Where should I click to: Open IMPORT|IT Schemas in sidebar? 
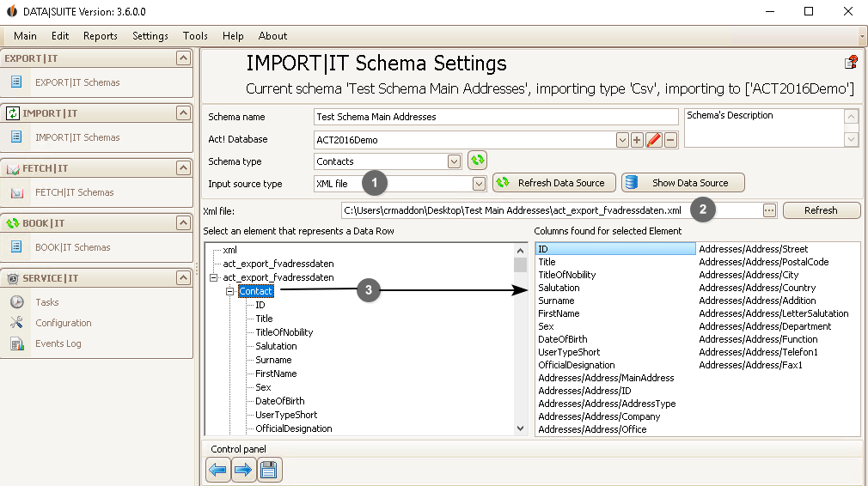click(77, 137)
